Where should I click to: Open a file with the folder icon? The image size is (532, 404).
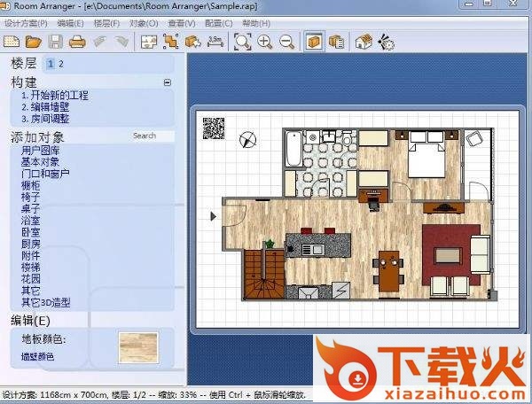(x=34, y=42)
